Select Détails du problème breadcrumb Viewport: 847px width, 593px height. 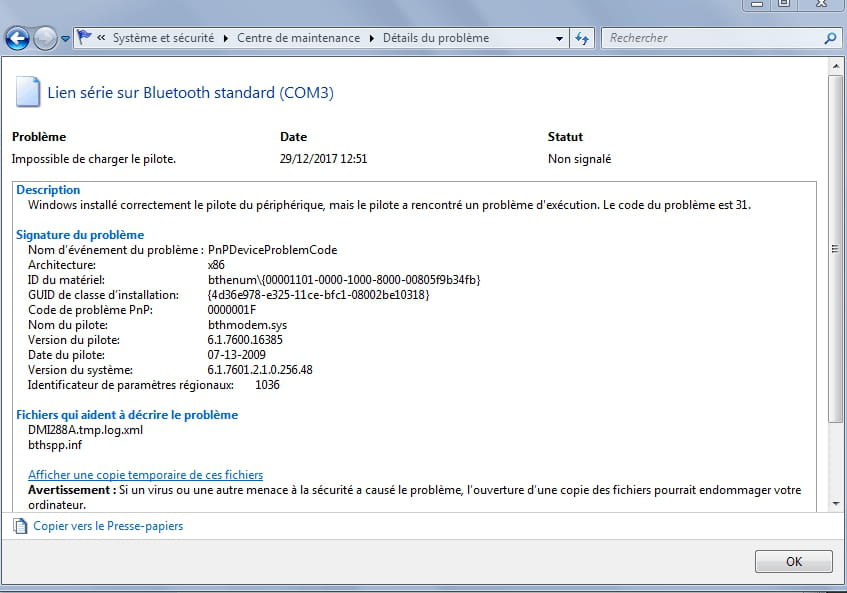[x=436, y=38]
